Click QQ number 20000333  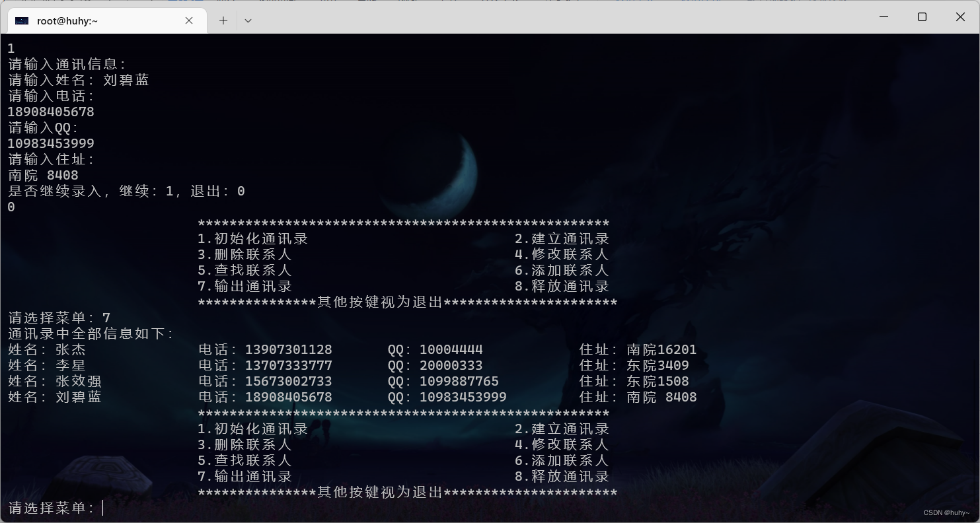pos(451,365)
